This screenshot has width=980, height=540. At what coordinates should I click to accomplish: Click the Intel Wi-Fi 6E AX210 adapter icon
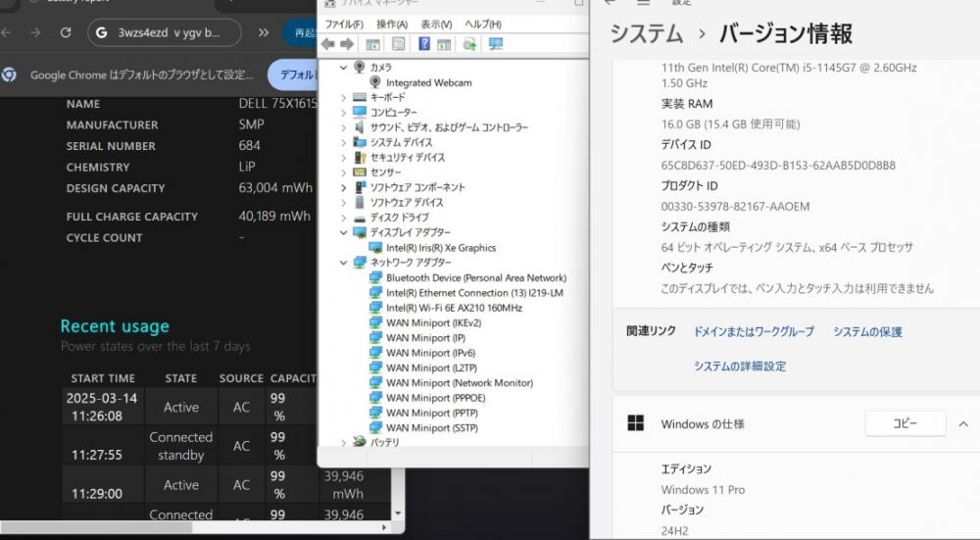pyautogui.click(x=375, y=308)
